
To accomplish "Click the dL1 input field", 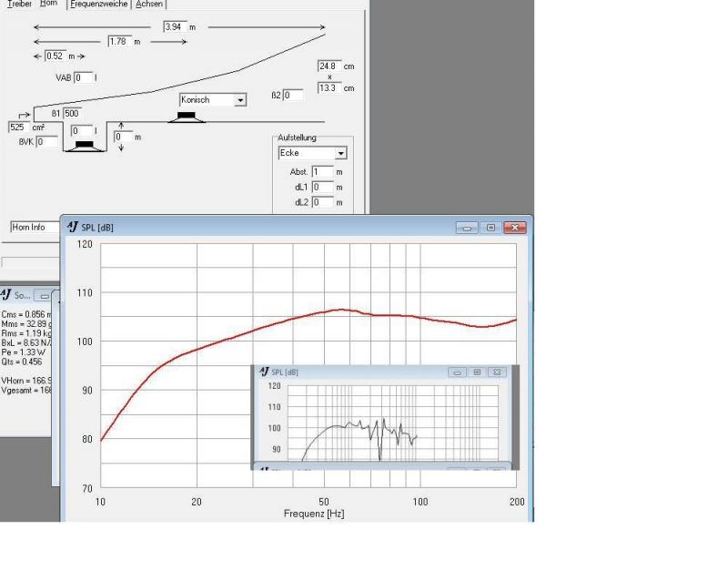I will click(x=322, y=187).
